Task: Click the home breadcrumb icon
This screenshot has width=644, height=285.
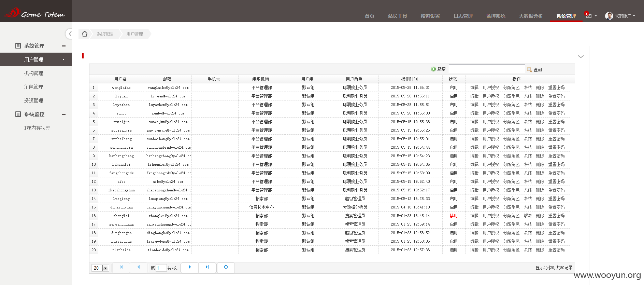Action: (x=85, y=33)
